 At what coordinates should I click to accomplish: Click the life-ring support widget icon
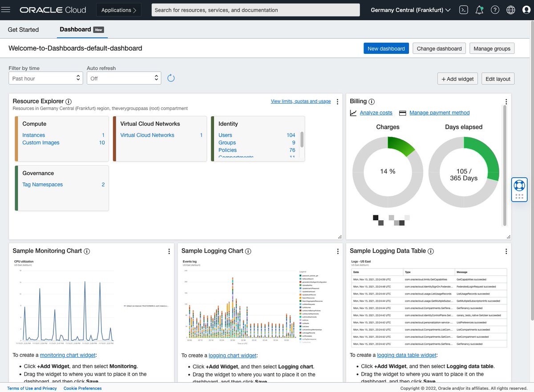(519, 185)
